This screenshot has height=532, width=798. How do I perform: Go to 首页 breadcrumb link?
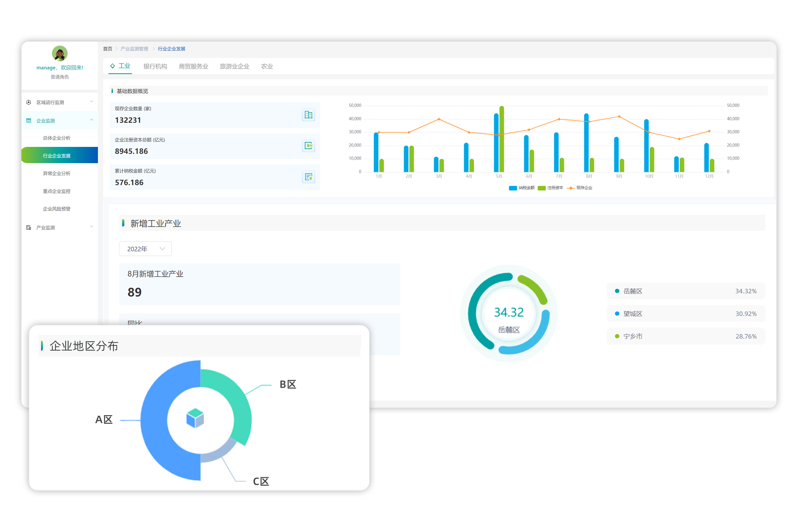108,49
